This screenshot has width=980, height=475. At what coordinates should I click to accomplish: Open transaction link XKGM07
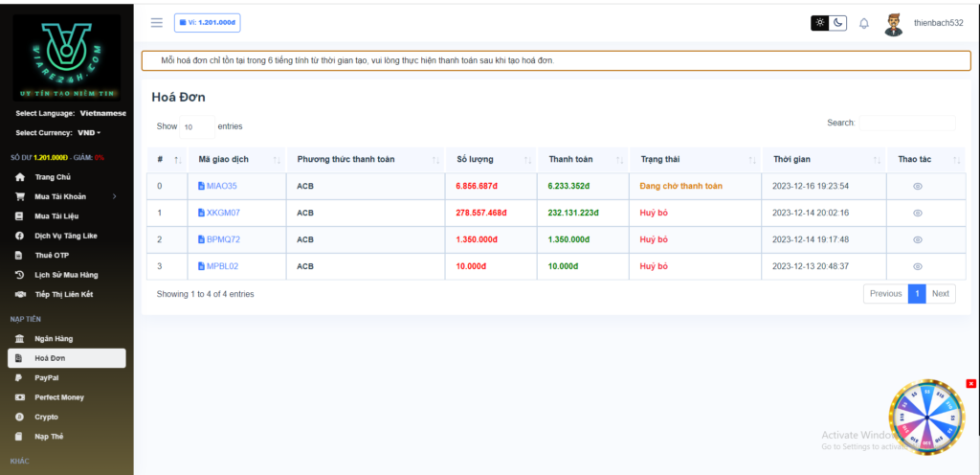(223, 213)
